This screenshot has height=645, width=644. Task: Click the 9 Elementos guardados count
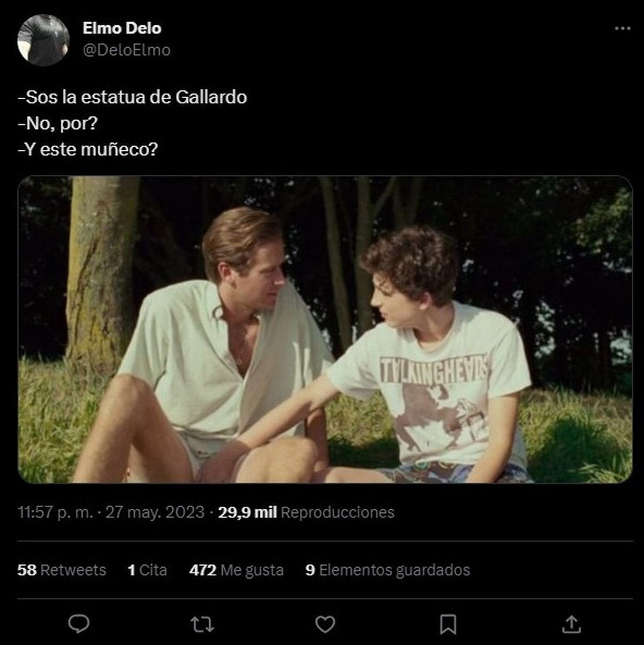click(387, 570)
